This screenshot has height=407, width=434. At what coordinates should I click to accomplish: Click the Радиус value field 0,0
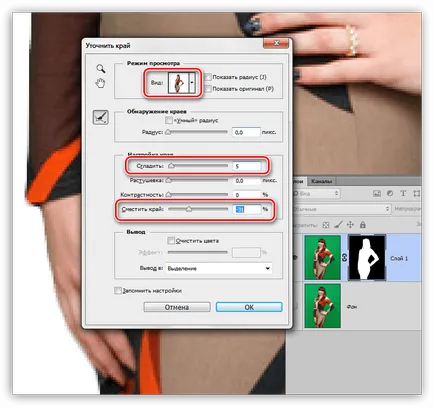coord(246,132)
